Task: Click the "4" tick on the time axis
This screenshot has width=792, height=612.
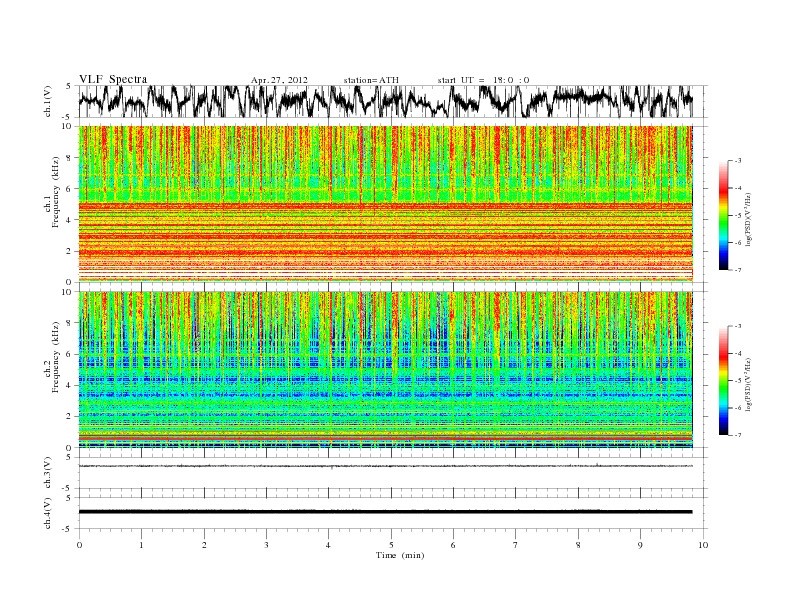Action: click(328, 545)
